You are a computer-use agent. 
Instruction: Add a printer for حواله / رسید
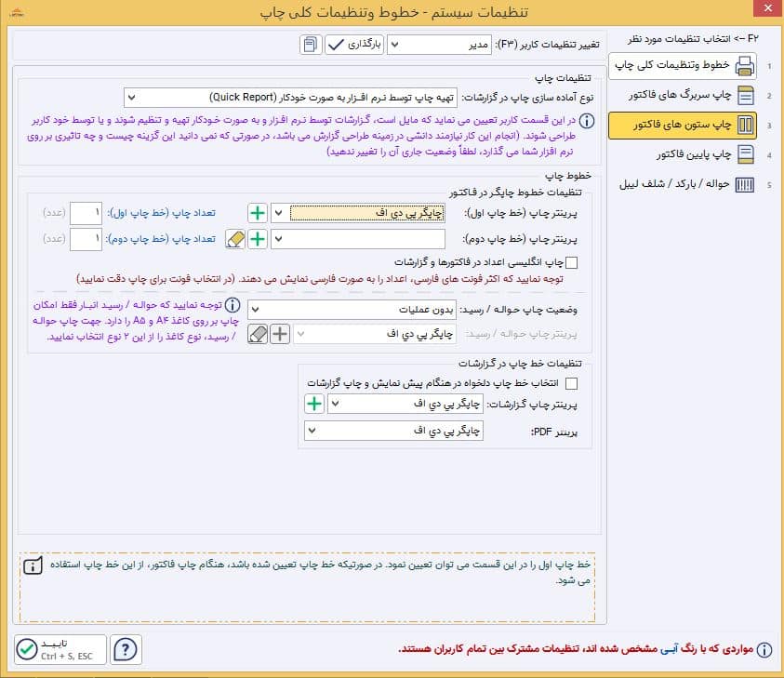click(280, 334)
